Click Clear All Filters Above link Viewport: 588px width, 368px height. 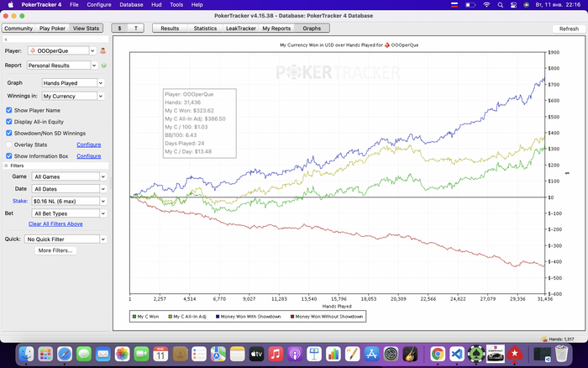coord(55,224)
